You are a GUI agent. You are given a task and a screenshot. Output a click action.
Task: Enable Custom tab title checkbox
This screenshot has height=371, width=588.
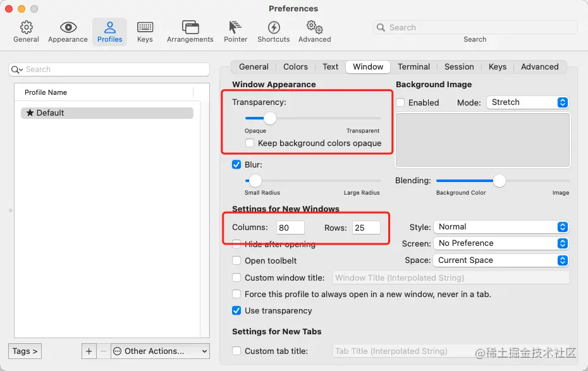coord(236,351)
